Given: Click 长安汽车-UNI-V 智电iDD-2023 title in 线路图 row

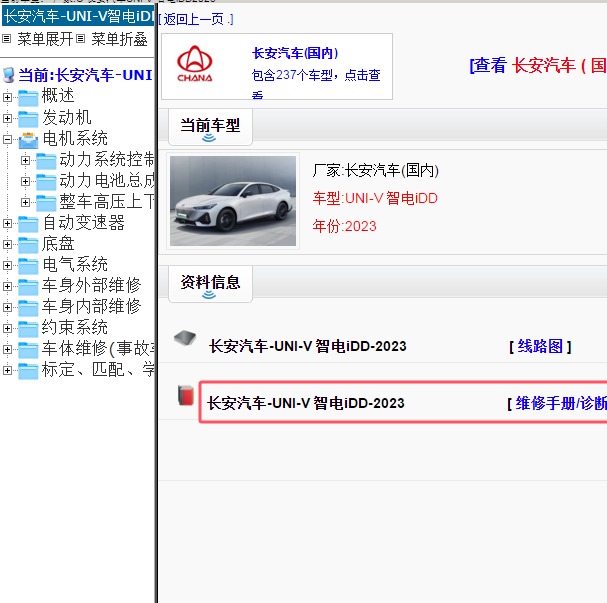Looking at the screenshot, I should pos(308,346).
